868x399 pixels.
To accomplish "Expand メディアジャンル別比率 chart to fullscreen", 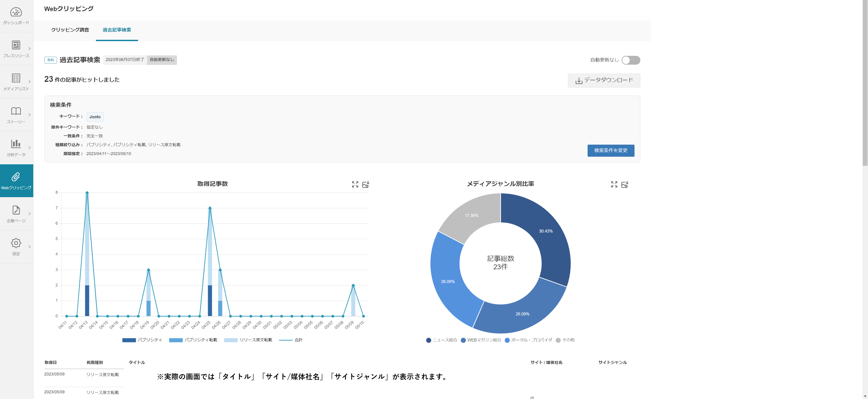I will coord(614,184).
